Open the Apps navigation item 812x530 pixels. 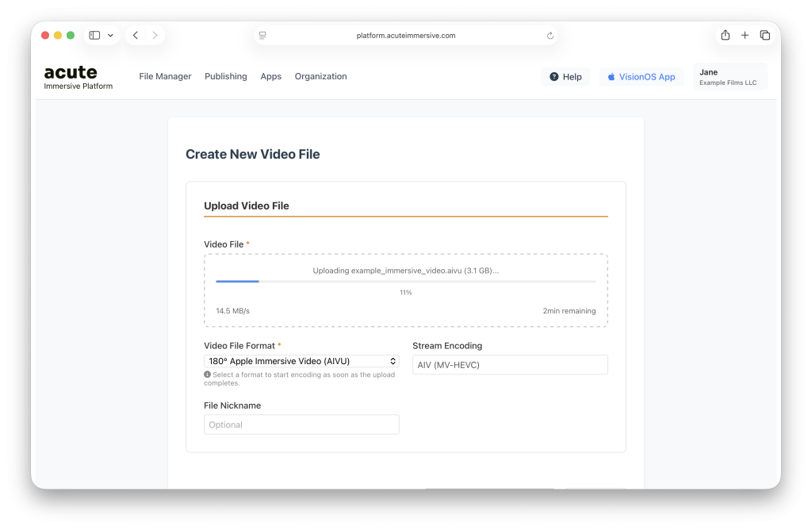[270, 77]
